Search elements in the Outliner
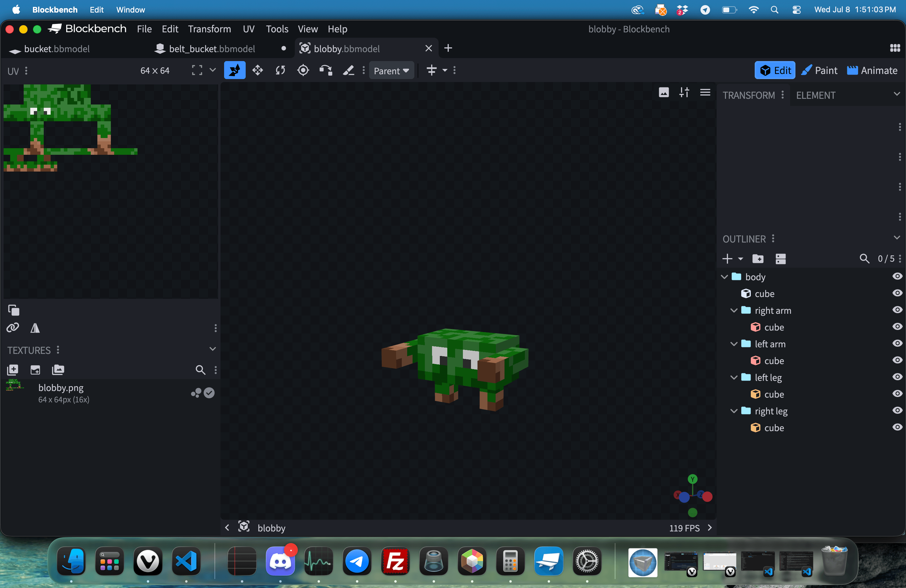906x588 pixels. tap(865, 259)
